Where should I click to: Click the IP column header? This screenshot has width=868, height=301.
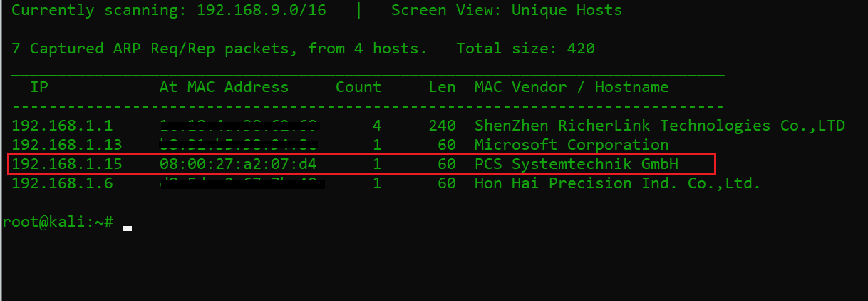pos(39,88)
